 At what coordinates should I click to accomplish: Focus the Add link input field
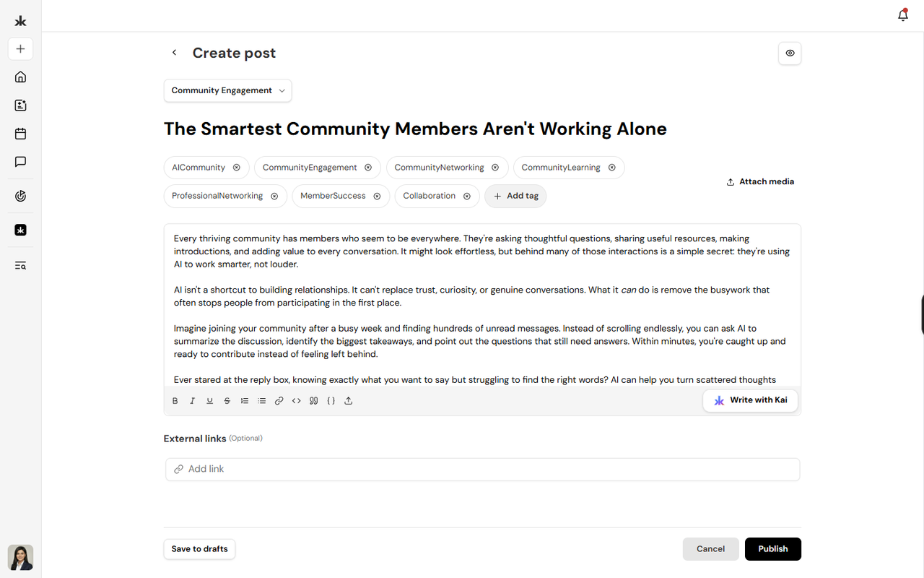point(482,469)
